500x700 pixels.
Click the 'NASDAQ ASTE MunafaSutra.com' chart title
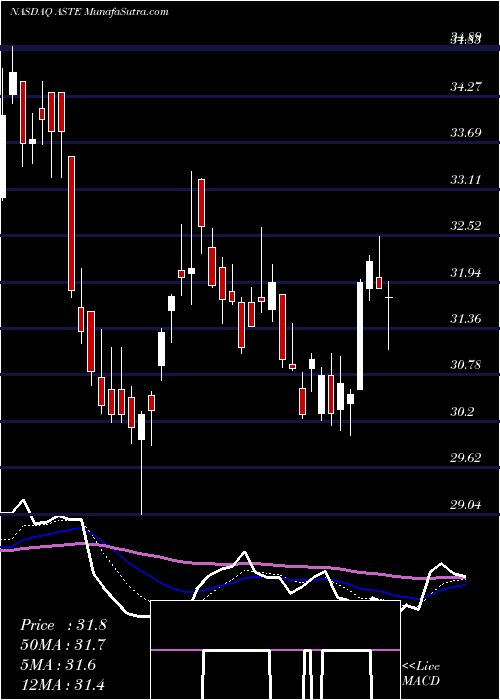pyautogui.click(x=89, y=12)
